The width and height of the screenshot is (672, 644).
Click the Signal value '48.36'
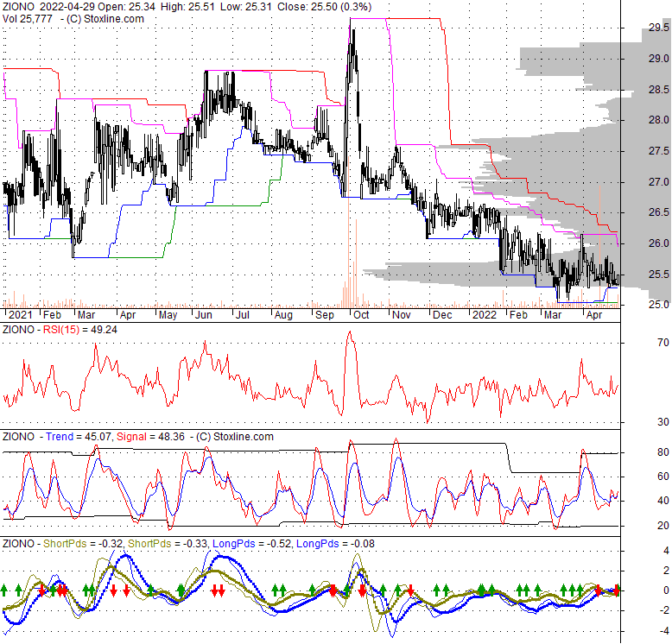[171, 437]
